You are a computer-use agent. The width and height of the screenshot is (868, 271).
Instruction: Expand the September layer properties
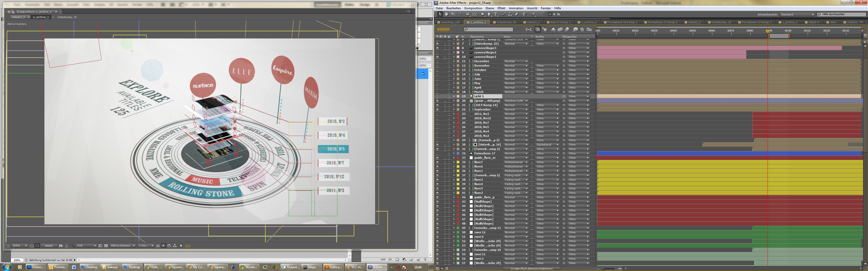click(454, 109)
